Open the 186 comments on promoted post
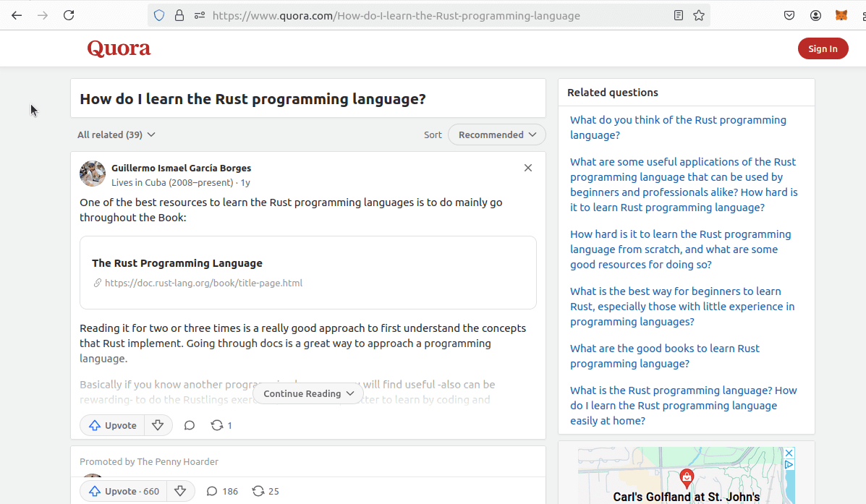 tap(222, 491)
